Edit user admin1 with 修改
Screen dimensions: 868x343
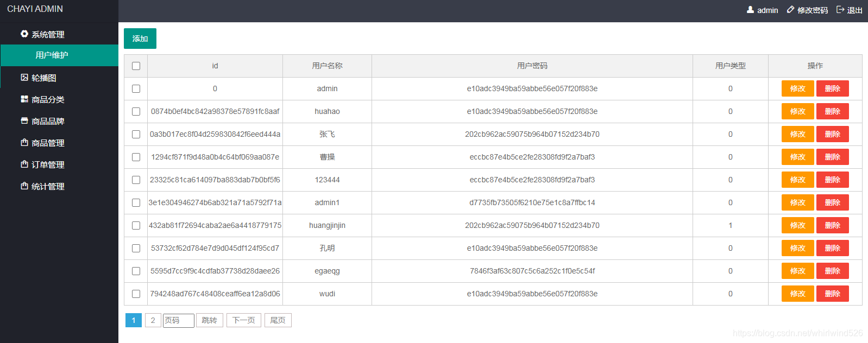tap(798, 202)
